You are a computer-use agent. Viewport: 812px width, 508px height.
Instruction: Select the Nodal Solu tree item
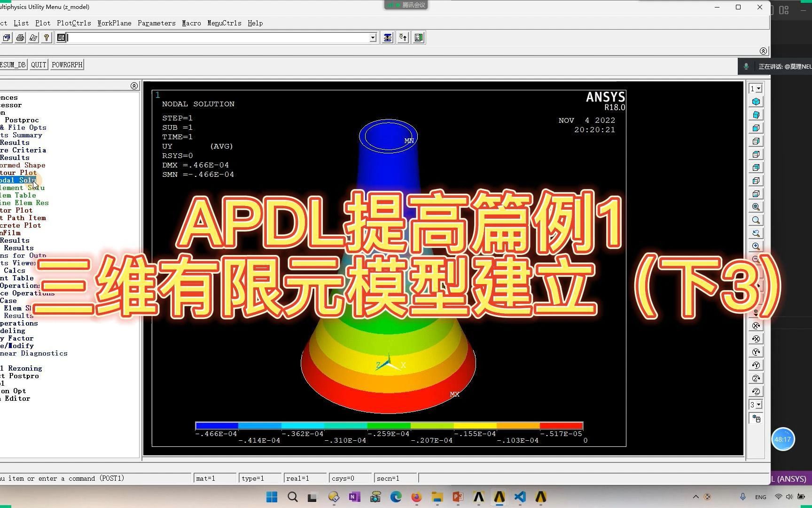[18, 180]
